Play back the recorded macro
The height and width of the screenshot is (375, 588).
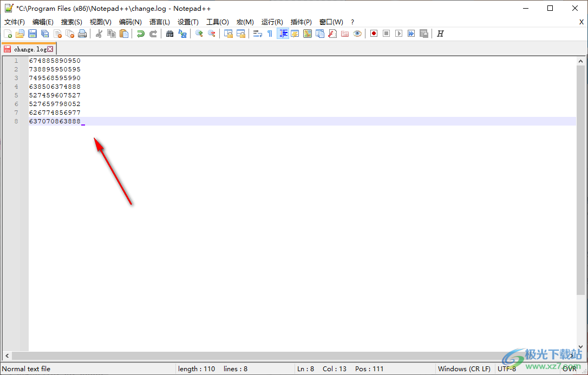(x=399, y=34)
